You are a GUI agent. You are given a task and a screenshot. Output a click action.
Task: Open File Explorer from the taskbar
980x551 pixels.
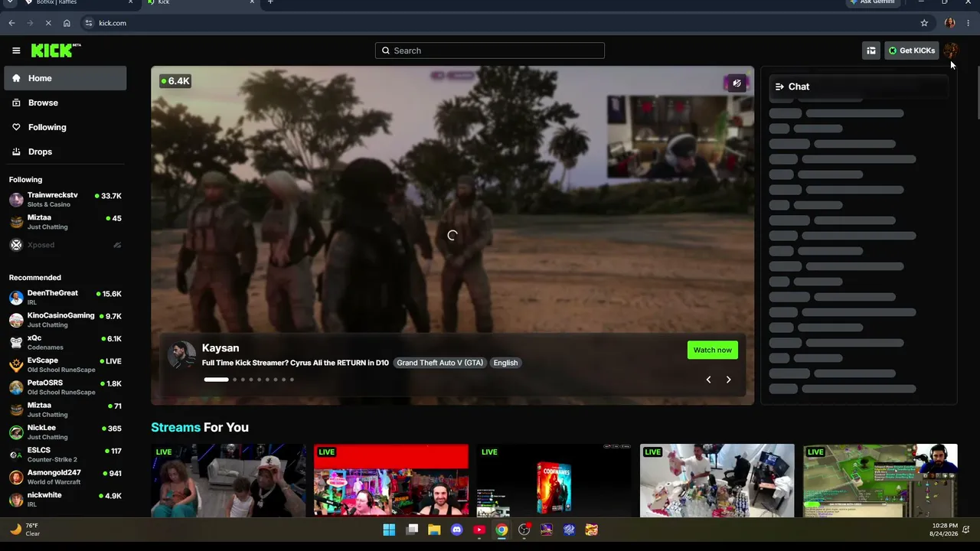point(434,530)
